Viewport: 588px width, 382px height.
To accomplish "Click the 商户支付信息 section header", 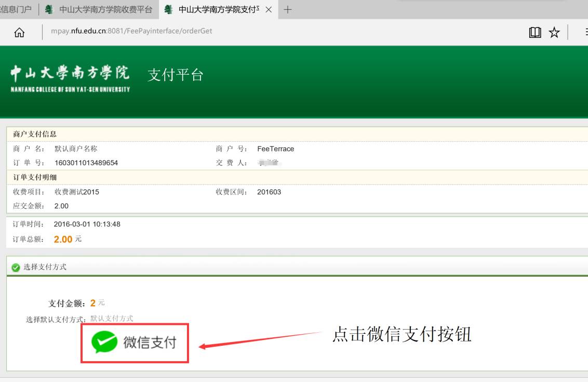I will 35,134.
